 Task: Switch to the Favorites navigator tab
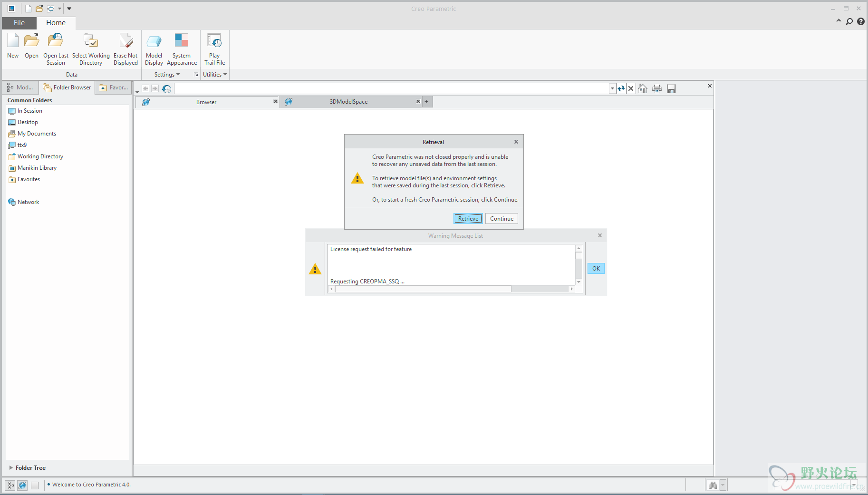click(x=113, y=87)
